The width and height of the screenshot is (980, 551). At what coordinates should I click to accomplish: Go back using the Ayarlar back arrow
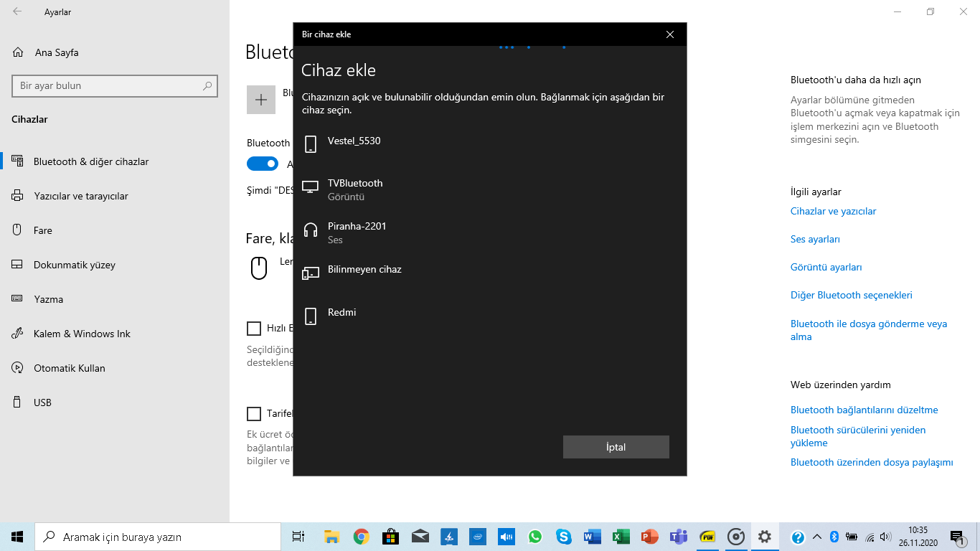(17, 11)
